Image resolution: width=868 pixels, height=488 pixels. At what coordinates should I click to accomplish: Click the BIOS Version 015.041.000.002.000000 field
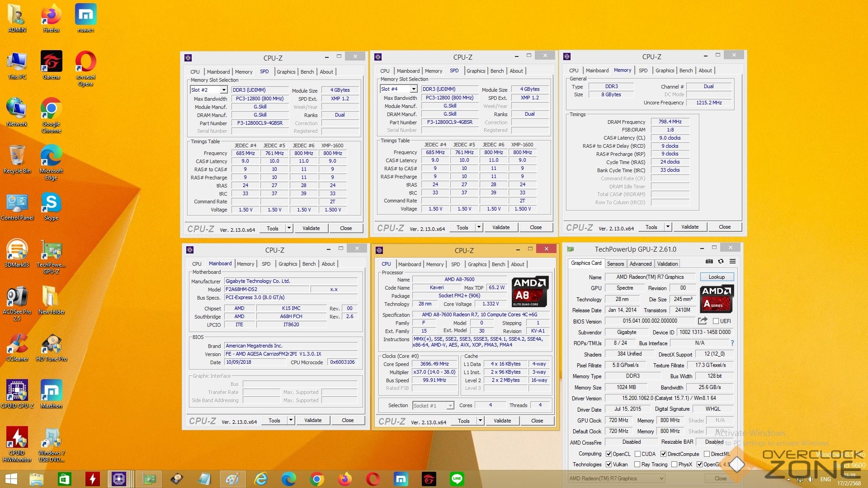[x=650, y=321]
